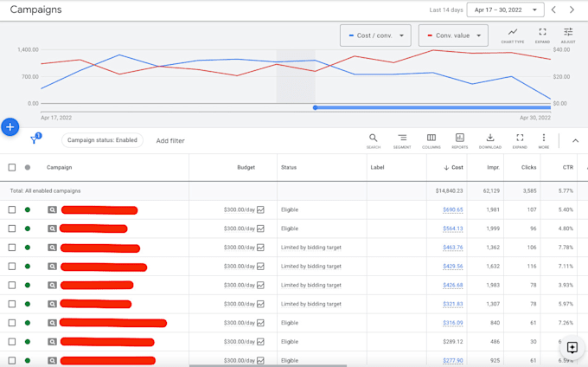The image size is (588, 367).
Task: Click the highlighted gray region in chart
Action: click(296, 76)
